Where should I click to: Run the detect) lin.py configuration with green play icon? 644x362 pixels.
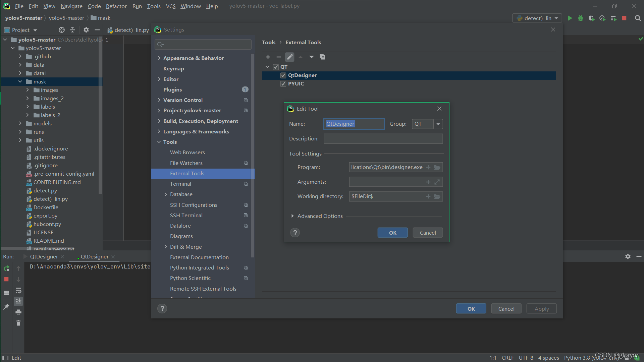[570, 18]
